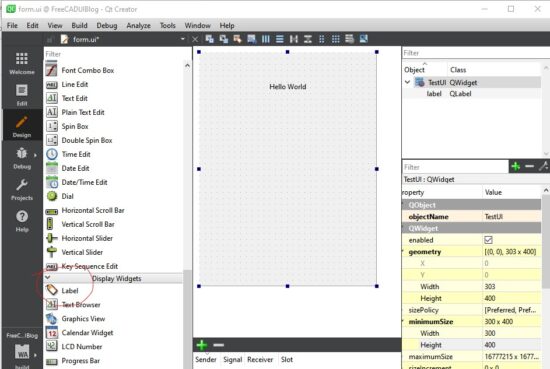Remove dynamic property with minus icon
Viewport: 550px width, 369px height.
[529, 166]
